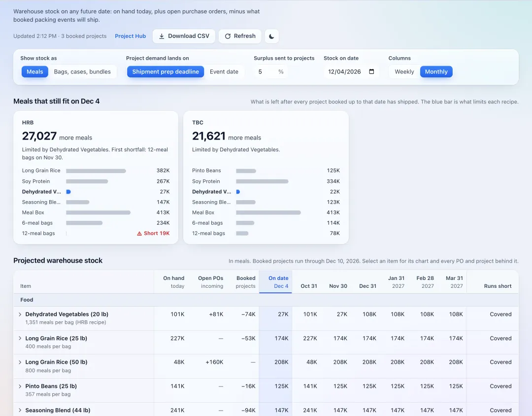The width and height of the screenshot is (532, 416).
Task: Click the Food group row label
Action: 27,300
